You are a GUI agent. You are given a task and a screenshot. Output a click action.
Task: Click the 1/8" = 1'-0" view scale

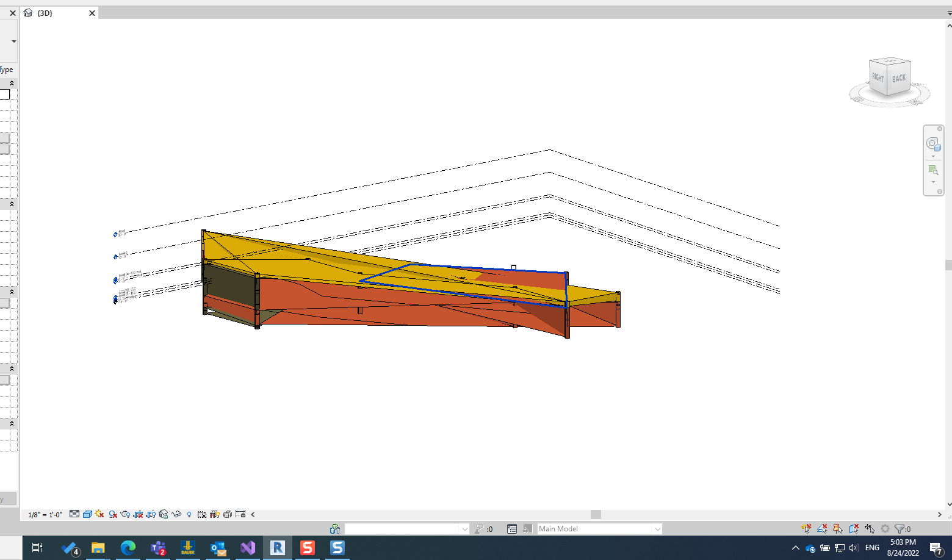point(45,515)
